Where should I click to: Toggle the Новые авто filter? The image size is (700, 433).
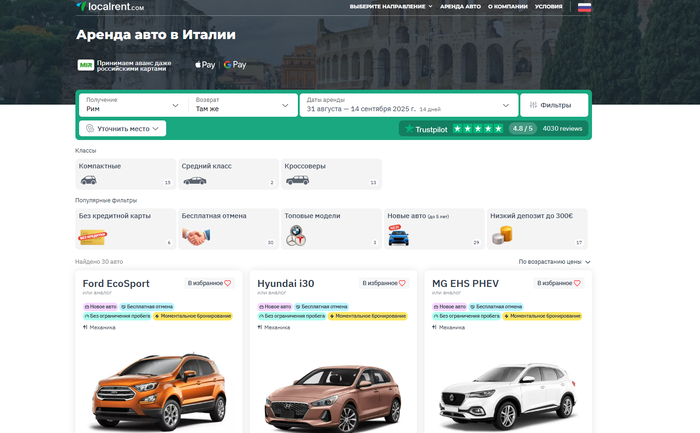[434, 229]
